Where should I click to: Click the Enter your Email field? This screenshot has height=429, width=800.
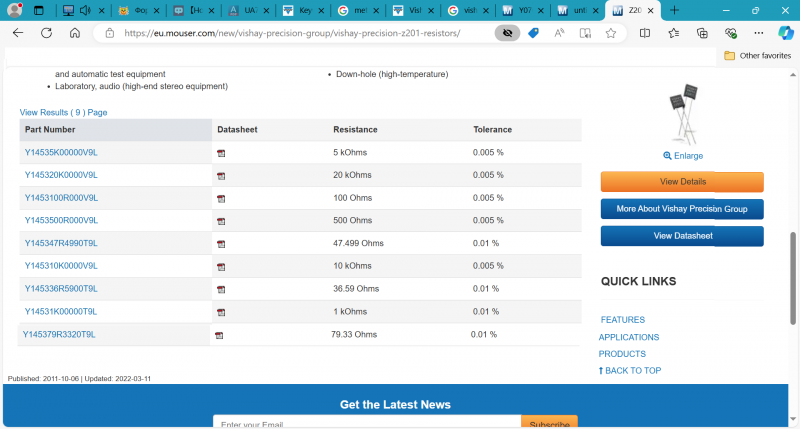point(367,422)
